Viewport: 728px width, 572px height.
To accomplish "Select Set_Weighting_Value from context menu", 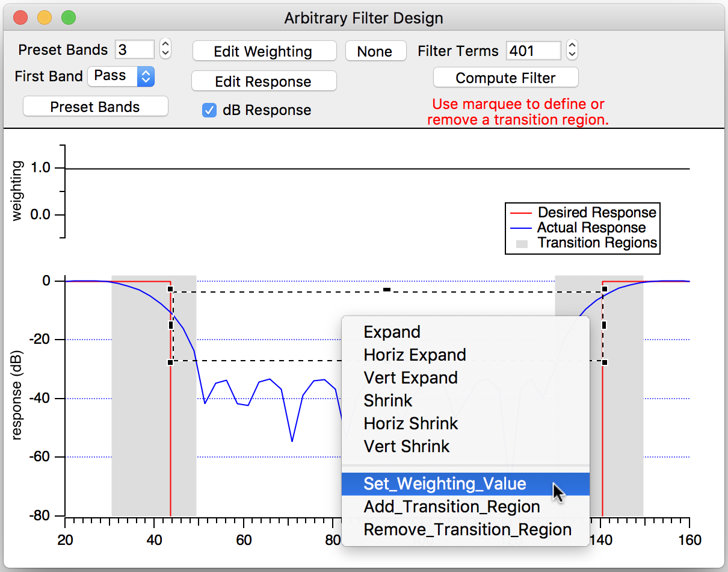I will coord(445,484).
